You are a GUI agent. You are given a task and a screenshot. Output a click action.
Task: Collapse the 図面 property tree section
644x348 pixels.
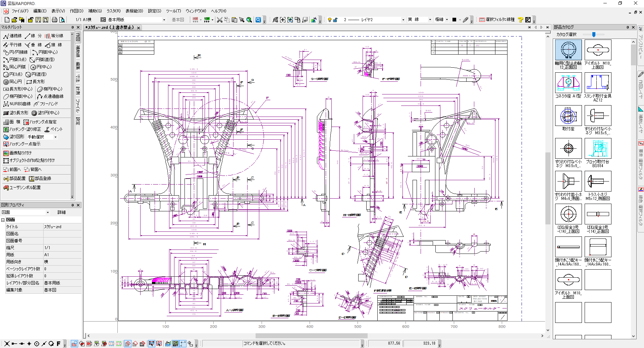[3, 220]
